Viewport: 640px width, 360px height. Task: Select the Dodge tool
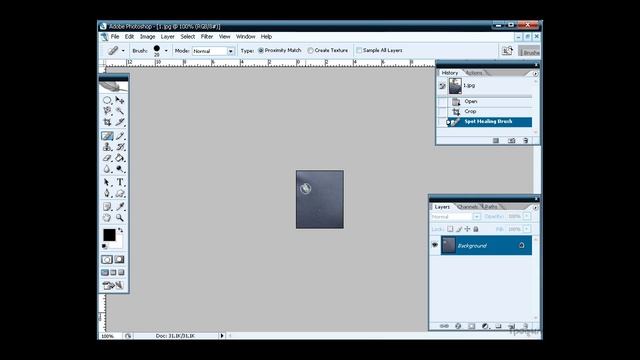[120, 169]
